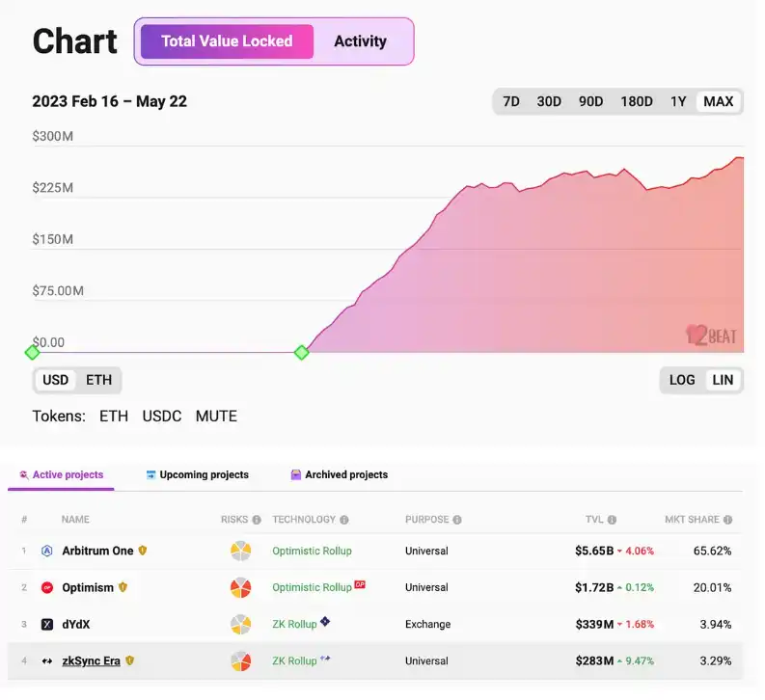Click Arbitrum One's shield warning badge
Screen dimensions: 765x700
pos(143,551)
